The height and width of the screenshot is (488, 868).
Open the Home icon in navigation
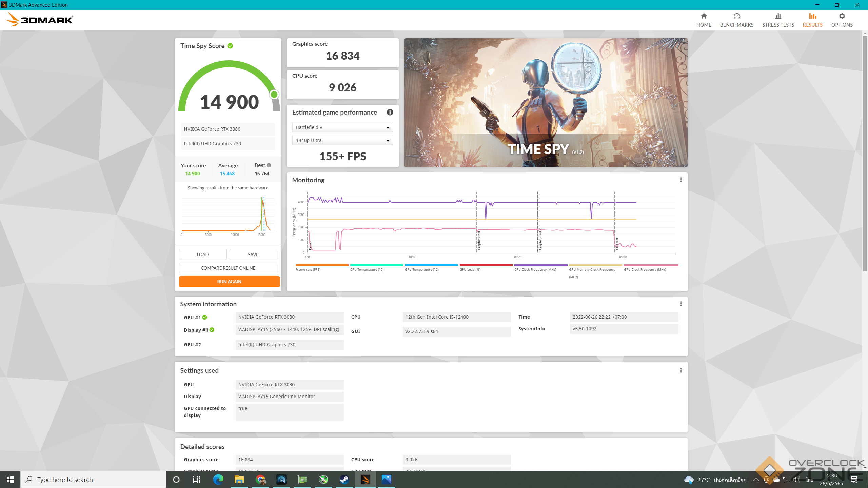pyautogui.click(x=704, y=16)
